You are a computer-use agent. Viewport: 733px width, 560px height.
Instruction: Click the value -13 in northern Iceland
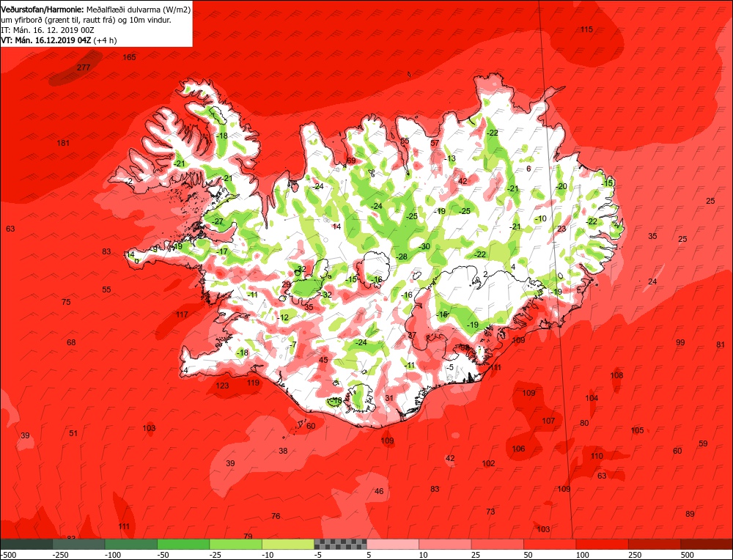pyautogui.click(x=449, y=158)
